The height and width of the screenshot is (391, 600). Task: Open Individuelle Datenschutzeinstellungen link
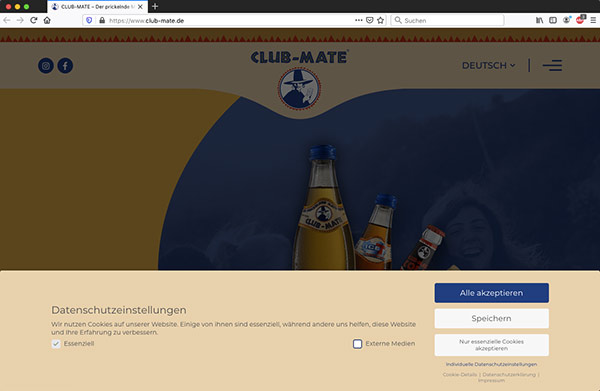491,364
